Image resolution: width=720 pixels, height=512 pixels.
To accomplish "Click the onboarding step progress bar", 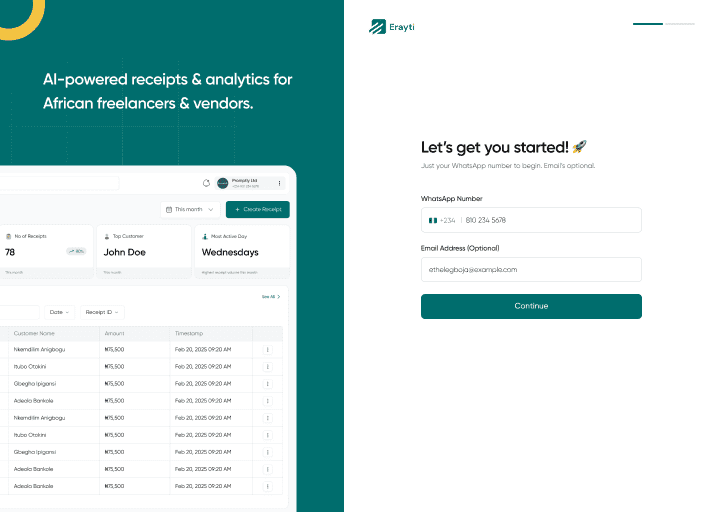I will click(x=663, y=23).
